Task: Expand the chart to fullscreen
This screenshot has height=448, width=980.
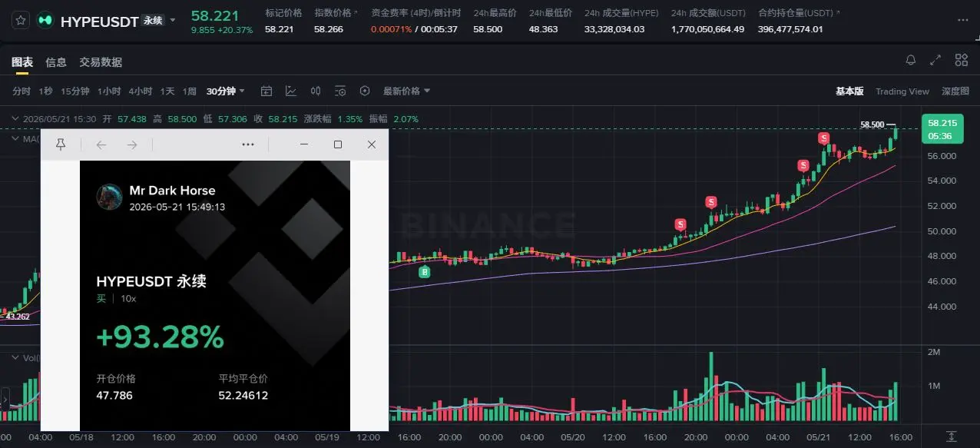Action: [935, 60]
